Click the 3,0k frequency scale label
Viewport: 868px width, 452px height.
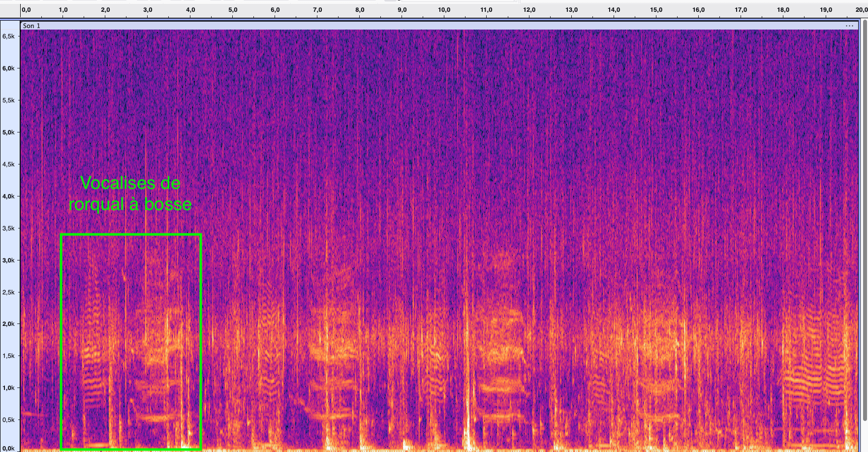(x=8, y=260)
